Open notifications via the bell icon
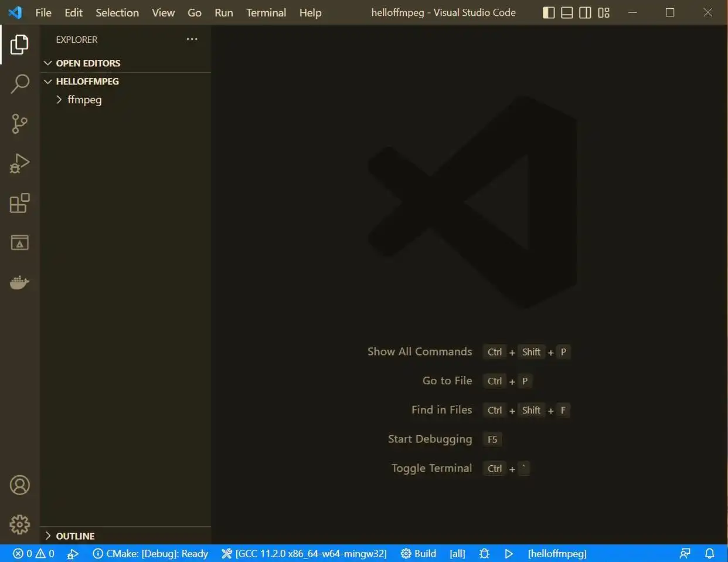Image resolution: width=728 pixels, height=562 pixels. coord(709,553)
